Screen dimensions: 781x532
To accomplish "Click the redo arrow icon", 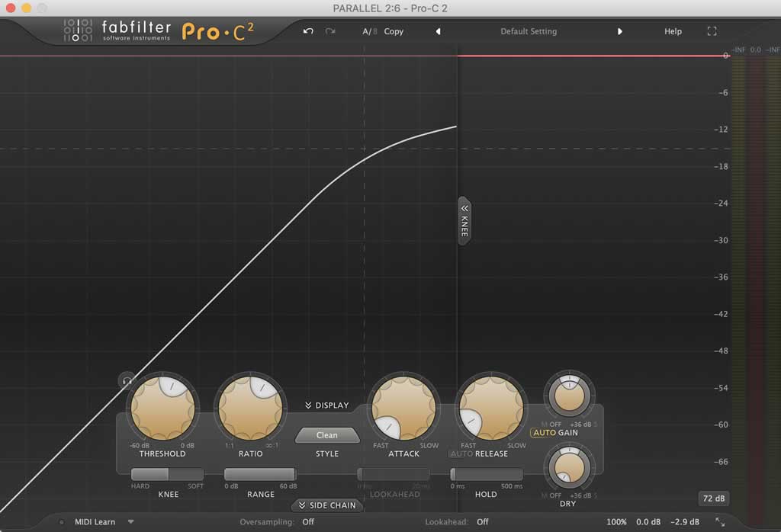I will pyautogui.click(x=330, y=31).
